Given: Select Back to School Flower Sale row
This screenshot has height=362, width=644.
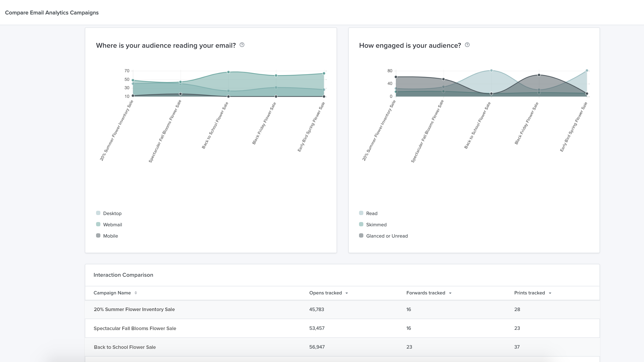Looking at the screenshot, I should (x=342, y=347).
